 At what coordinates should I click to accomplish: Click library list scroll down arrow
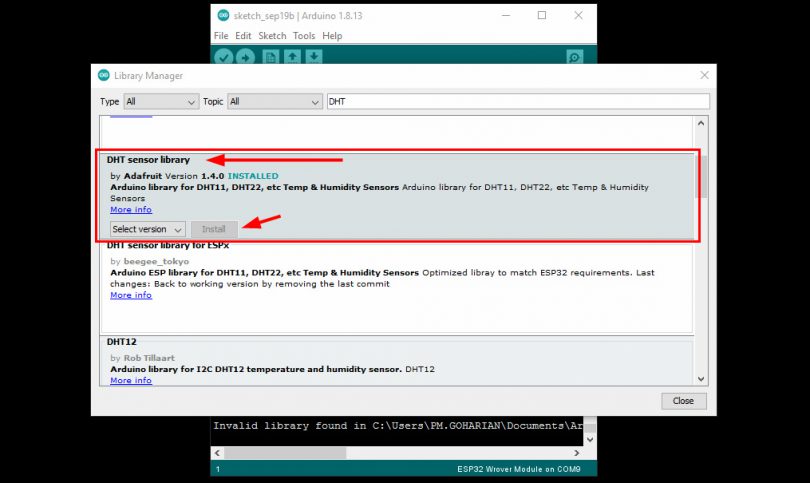pos(701,379)
